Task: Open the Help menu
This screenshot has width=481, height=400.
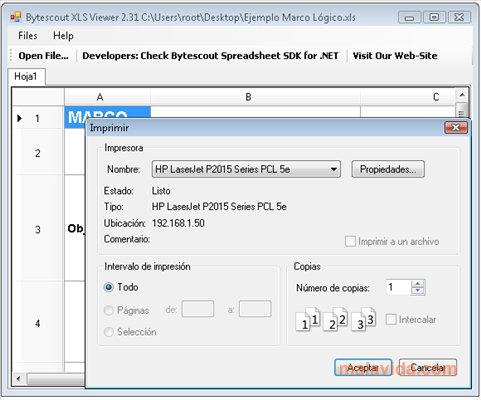Action: click(63, 36)
